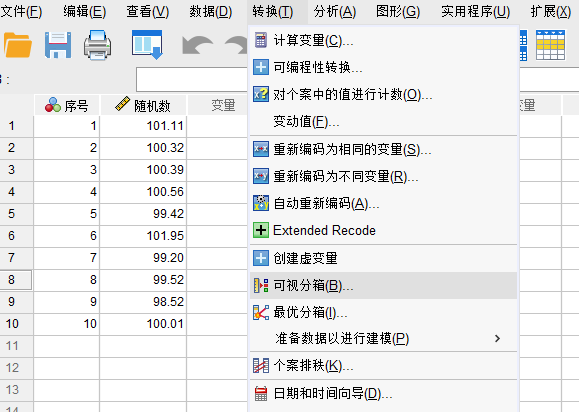The image size is (579, 412).
Task: Open the 编辑(E) menu
Action: (x=85, y=12)
